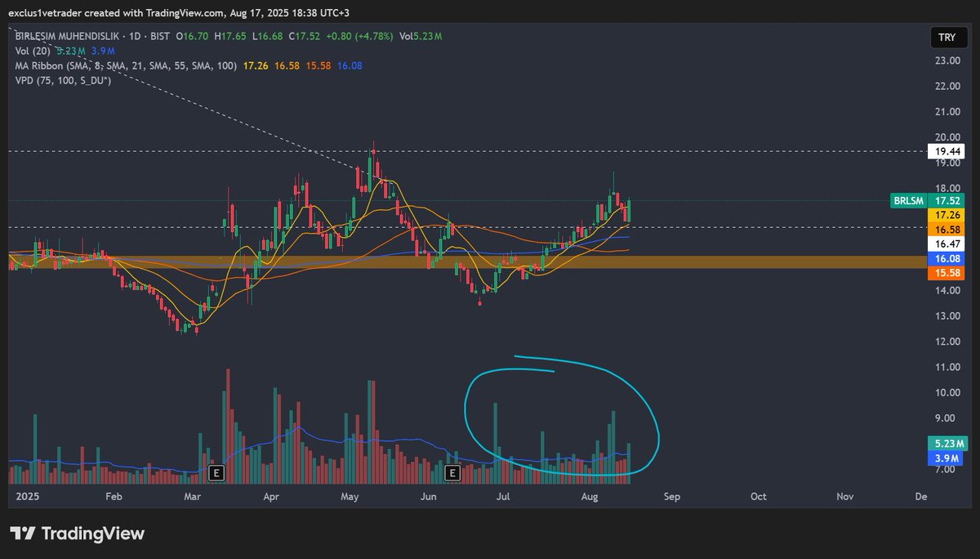Click the May label on time axis
Viewport: 980px width, 559px height.
[350, 496]
